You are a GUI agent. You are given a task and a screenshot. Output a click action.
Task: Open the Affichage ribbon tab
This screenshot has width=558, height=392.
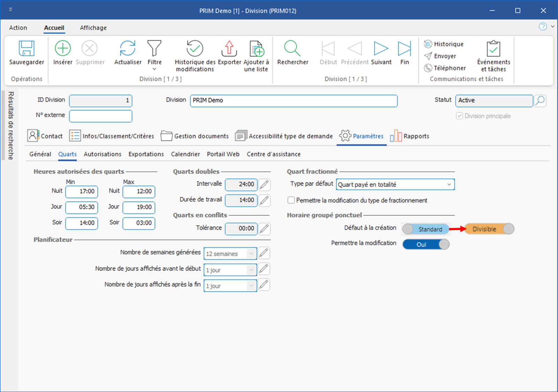pyautogui.click(x=93, y=28)
